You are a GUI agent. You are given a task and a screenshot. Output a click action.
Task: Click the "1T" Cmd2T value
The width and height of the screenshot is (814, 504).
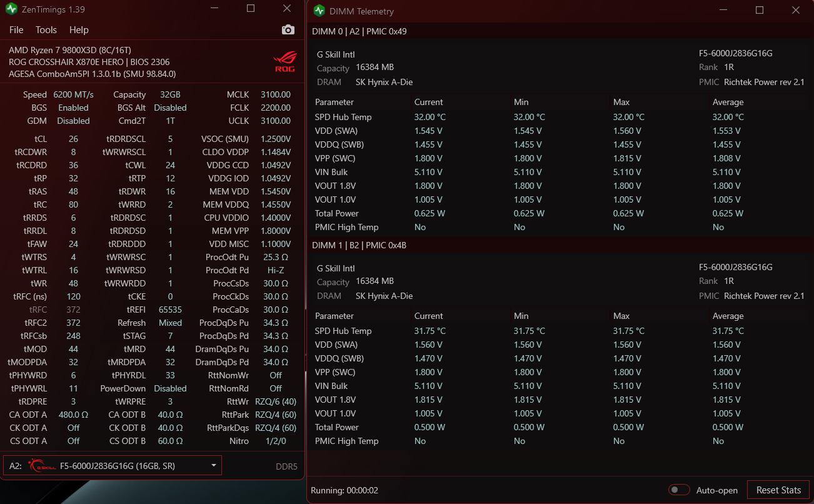coord(170,121)
